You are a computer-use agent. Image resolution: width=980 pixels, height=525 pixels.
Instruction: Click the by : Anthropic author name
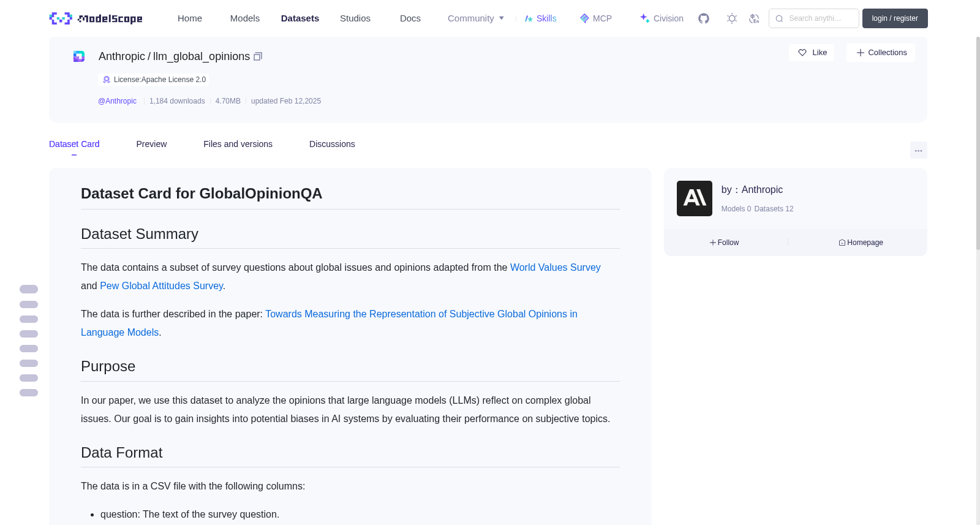click(752, 190)
